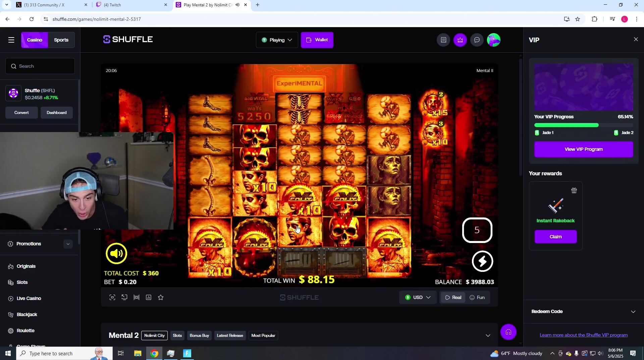Open game in popout window icon
This screenshot has height=360, width=644.
(124, 297)
